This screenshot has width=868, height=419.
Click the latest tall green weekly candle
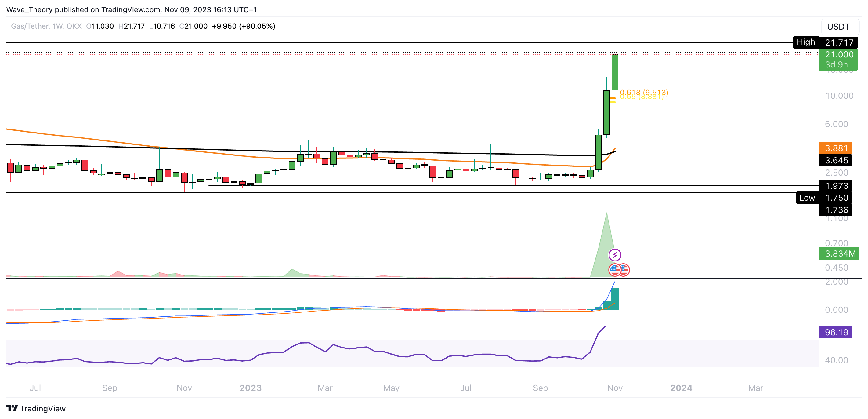point(615,72)
